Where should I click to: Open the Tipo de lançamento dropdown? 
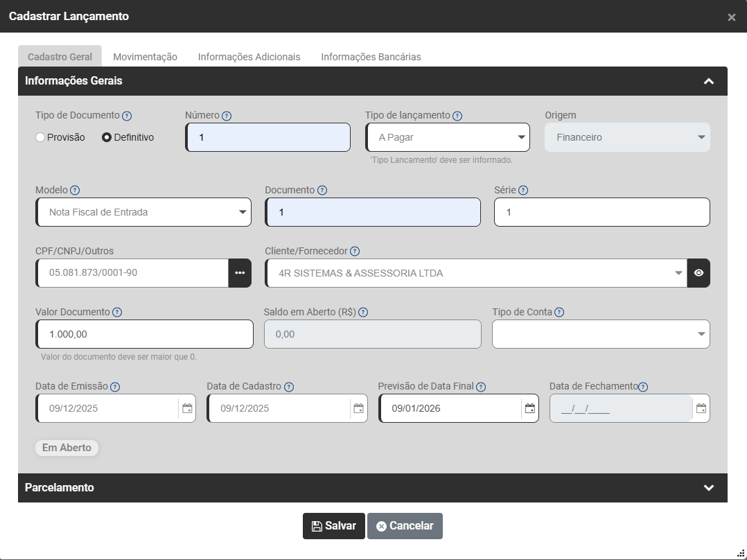tap(448, 137)
